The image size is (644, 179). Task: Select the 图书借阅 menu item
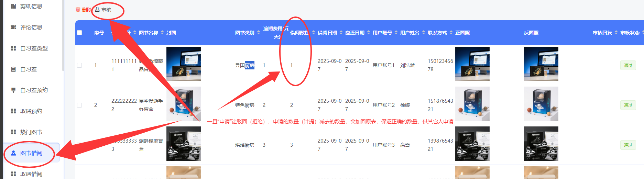[x=32, y=153]
